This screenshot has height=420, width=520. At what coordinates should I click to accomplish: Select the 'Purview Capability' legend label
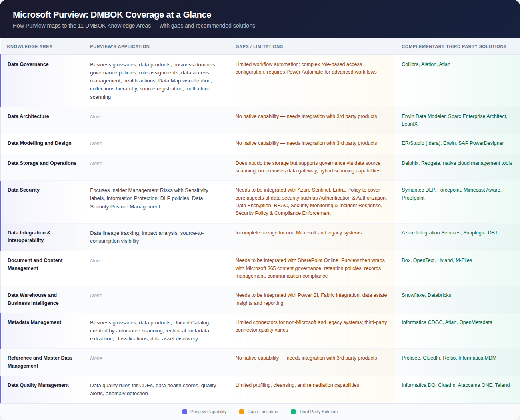tap(208, 412)
